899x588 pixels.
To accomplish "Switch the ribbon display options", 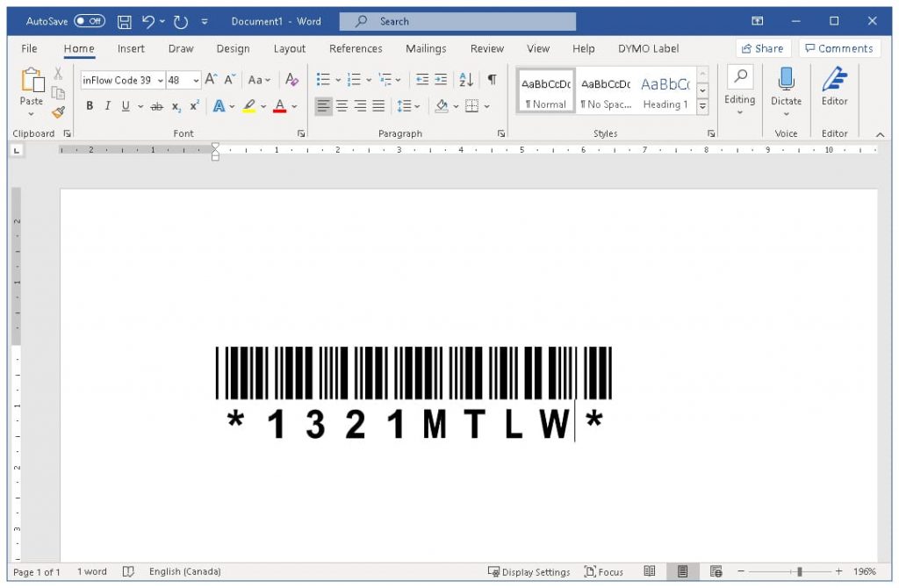I will [x=758, y=21].
